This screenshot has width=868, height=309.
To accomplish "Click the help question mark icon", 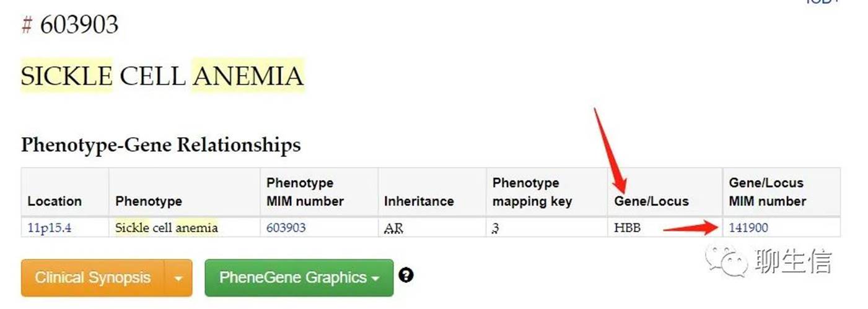I will pos(406,274).
